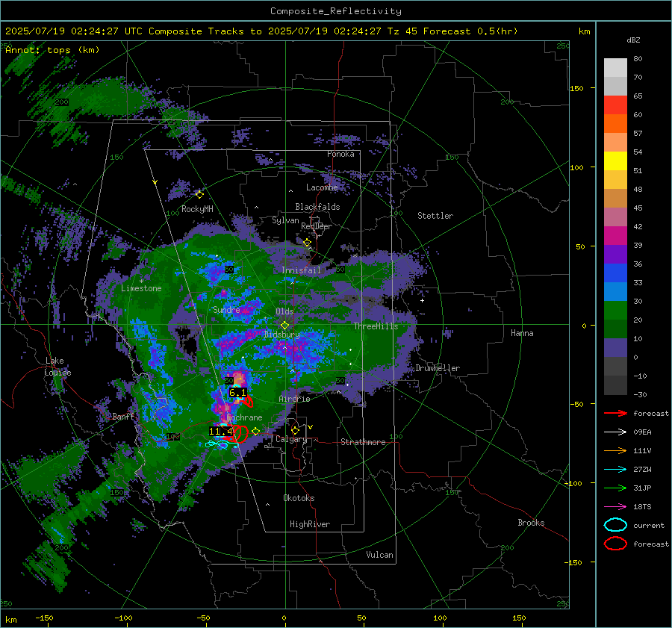Image resolution: width=672 pixels, height=628 pixels.
Task: Click the Blackfalds city label
Action: (317, 207)
